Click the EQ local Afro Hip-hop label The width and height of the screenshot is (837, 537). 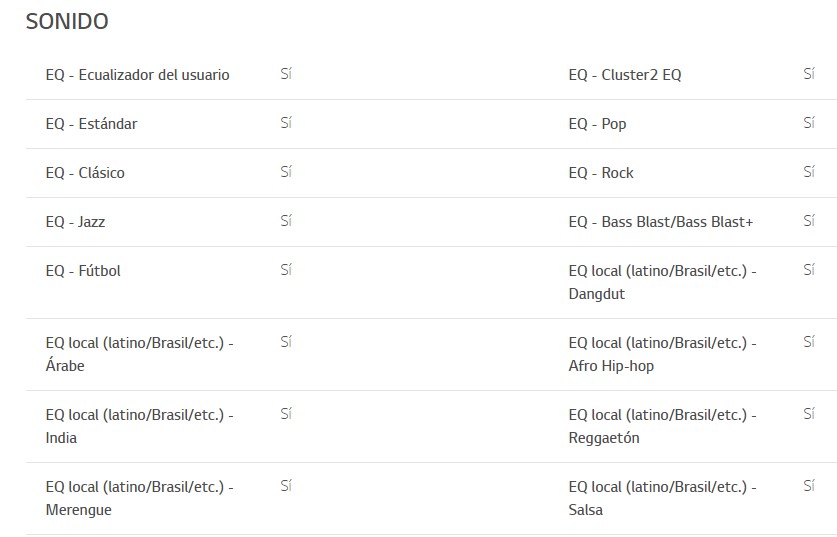tap(662, 354)
